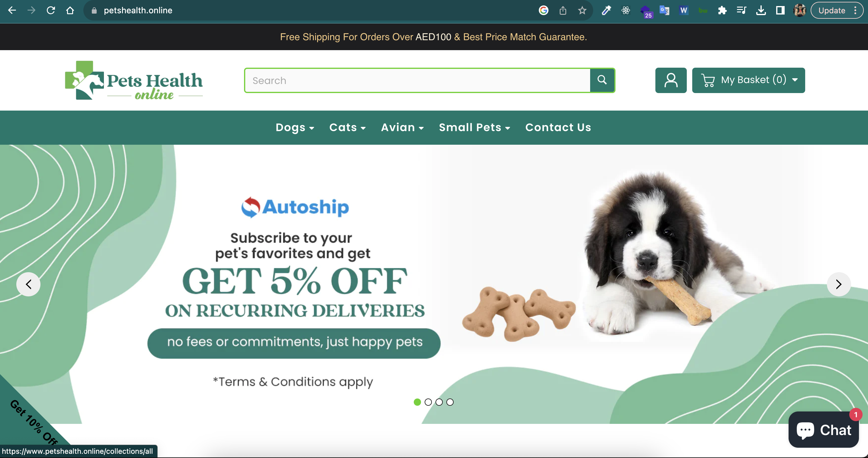
Task: Click the Pets Health online logo
Action: [134, 80]
